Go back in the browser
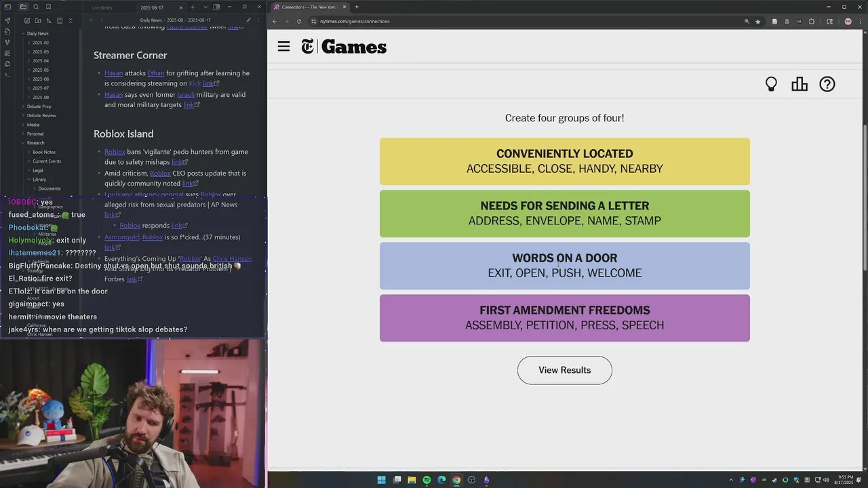868x488 pixels. tap(275, 21)
